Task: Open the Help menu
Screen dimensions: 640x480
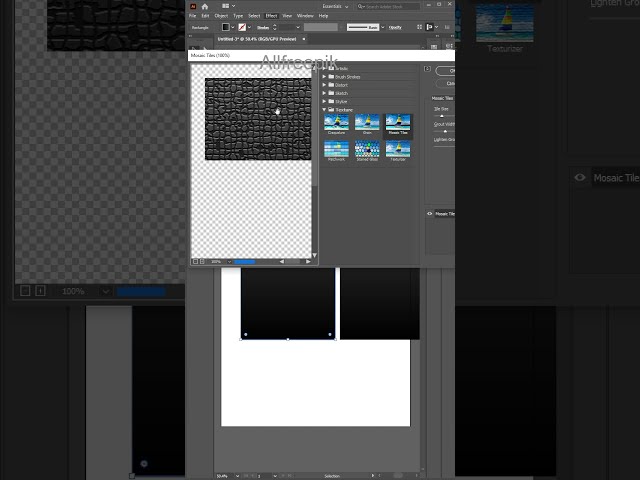Action: coord(323,16)
